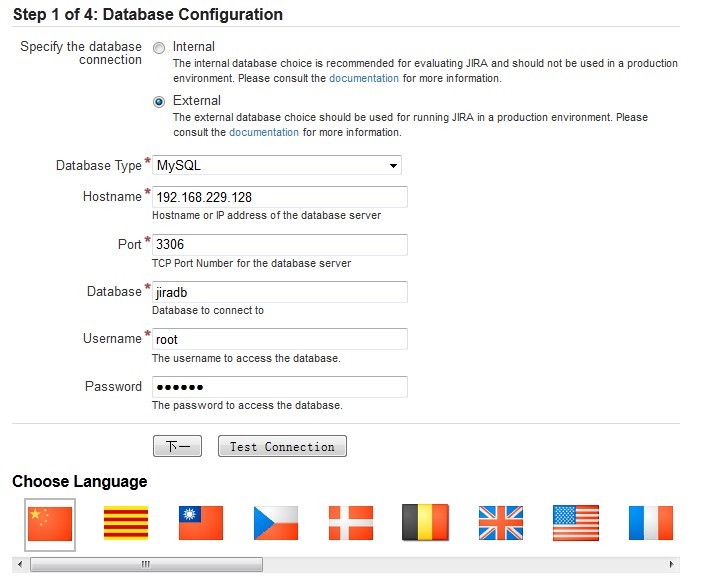Choose the French flag language
This screenshot has width=702, height=582.
(x=650, y=523)
